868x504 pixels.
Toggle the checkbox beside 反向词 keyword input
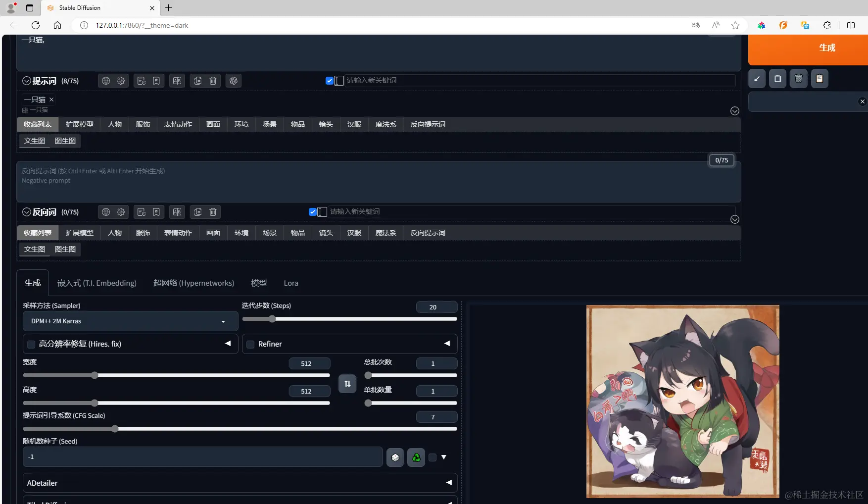click(x=313, y=212)
